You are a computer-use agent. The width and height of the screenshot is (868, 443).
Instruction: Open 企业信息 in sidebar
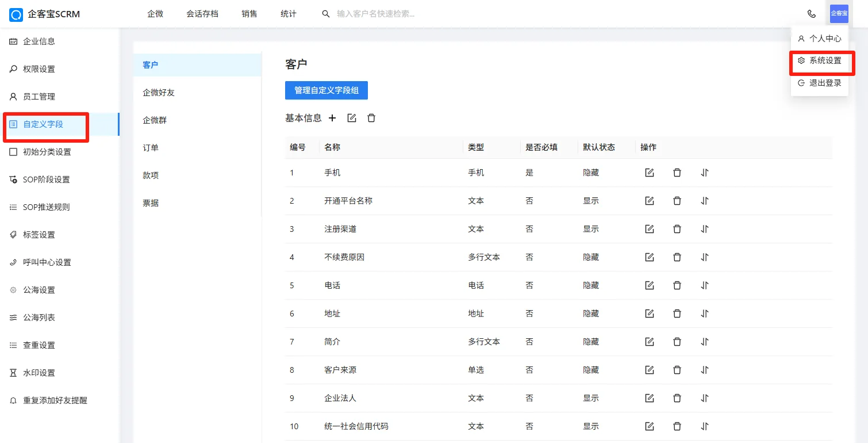click(x=60, y=41)
